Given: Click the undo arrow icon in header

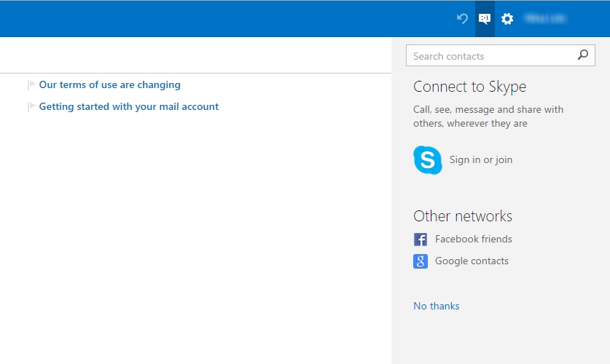Looking at the screenshot, I should (462, 19).
